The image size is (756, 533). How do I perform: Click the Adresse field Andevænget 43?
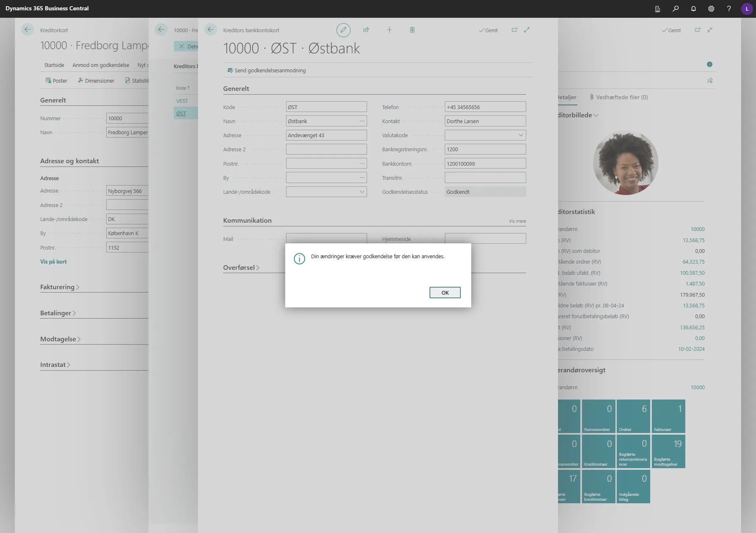coord(326,135)
